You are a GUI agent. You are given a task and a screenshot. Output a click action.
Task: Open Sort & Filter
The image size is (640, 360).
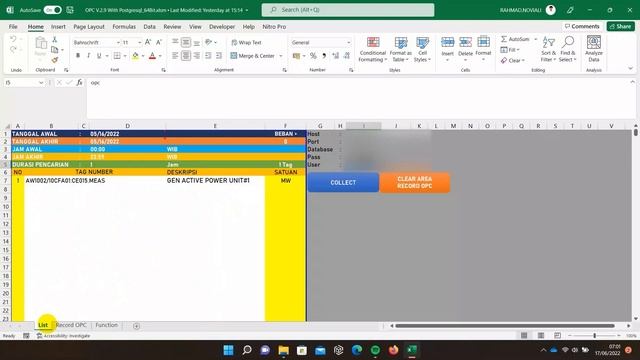pos(548,49)
